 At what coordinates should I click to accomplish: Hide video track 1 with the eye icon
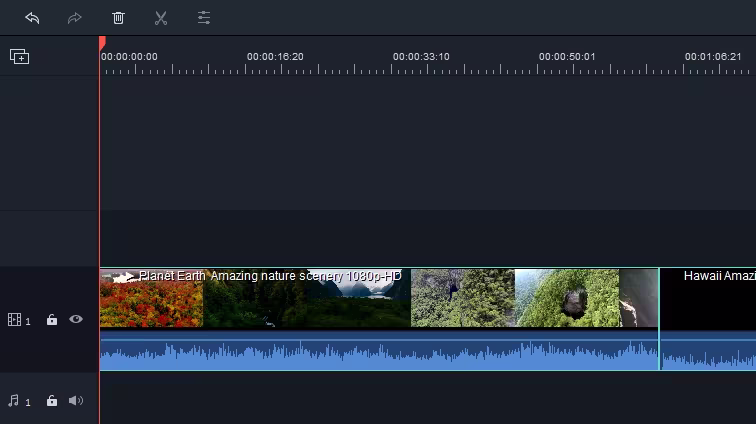[76, 319]
